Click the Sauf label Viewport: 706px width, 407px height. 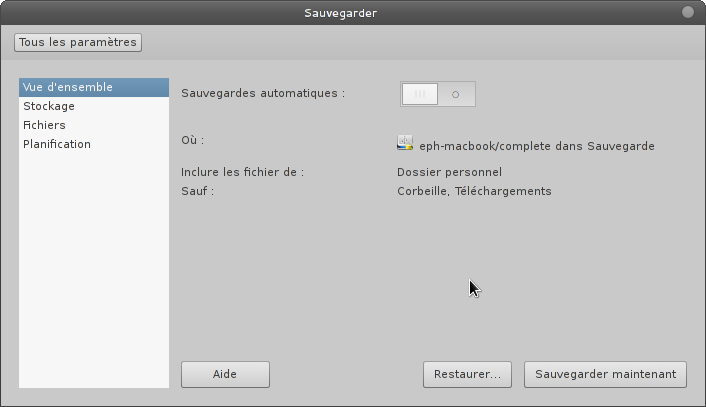pos(197,191)
